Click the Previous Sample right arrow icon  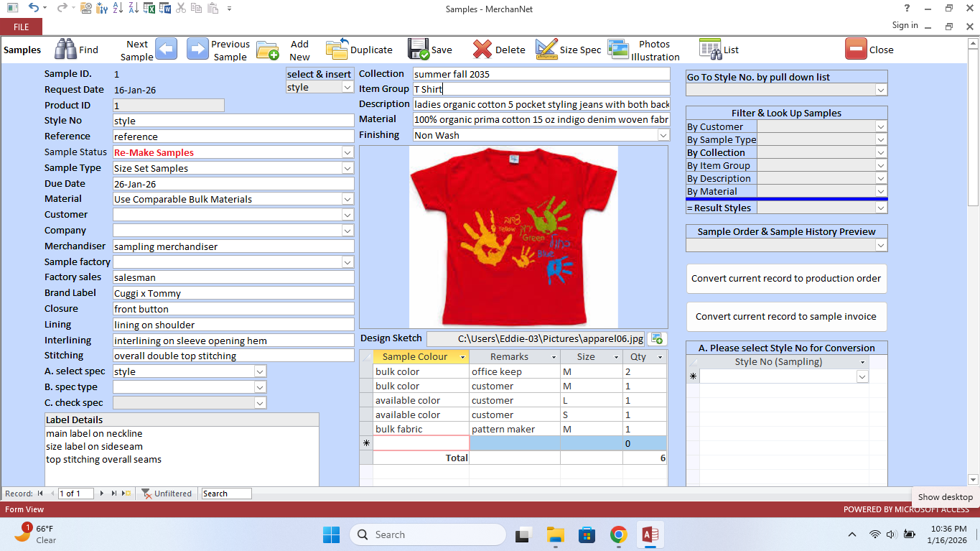point(197,50)
